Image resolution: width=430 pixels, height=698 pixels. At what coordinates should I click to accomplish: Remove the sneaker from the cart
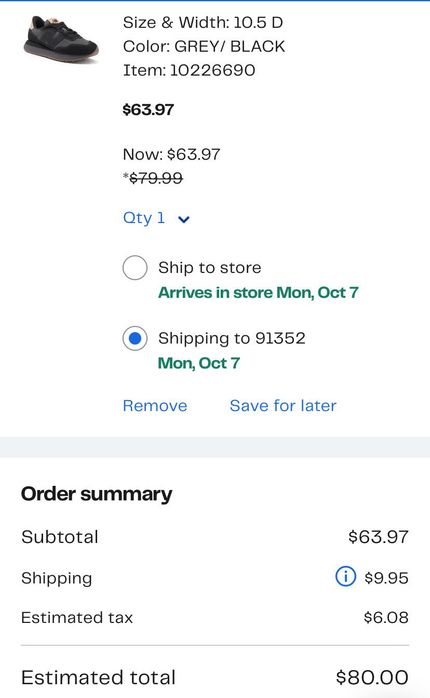[x=155, y=406]
